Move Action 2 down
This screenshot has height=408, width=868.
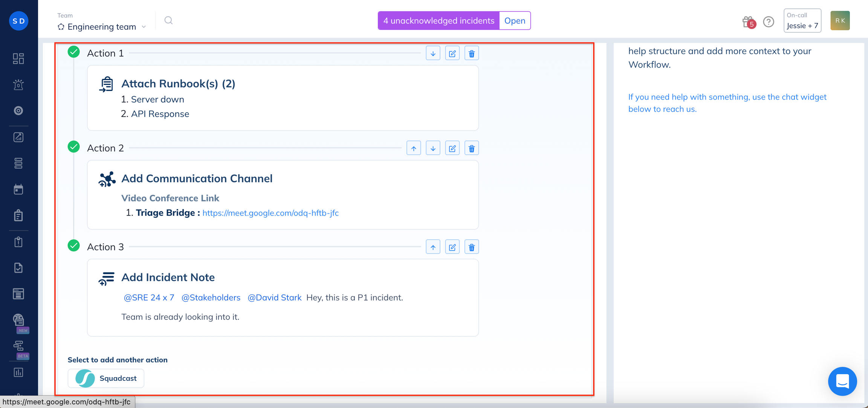433,148
